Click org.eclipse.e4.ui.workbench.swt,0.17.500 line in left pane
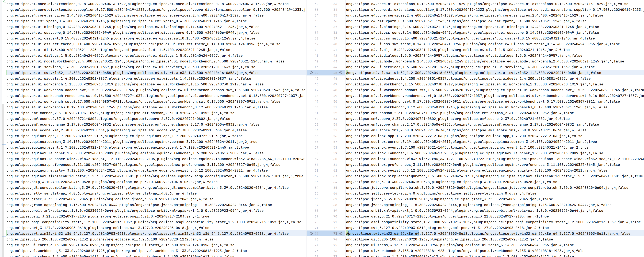Viewport: 644px width, 257px height. coord(143,101)
